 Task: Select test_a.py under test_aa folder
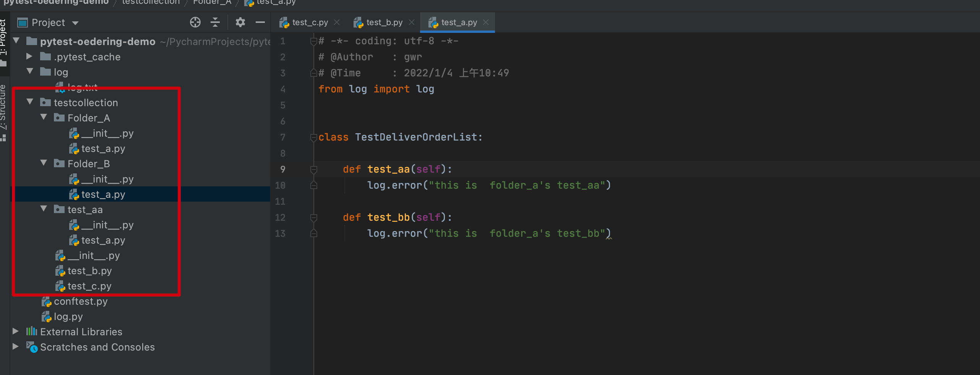(103, 240)
